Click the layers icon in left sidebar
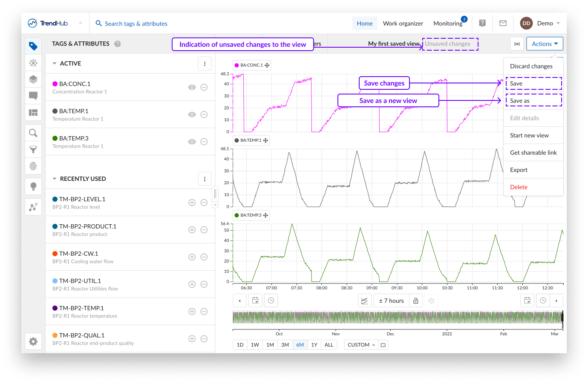588x383 pixels. 33,80
